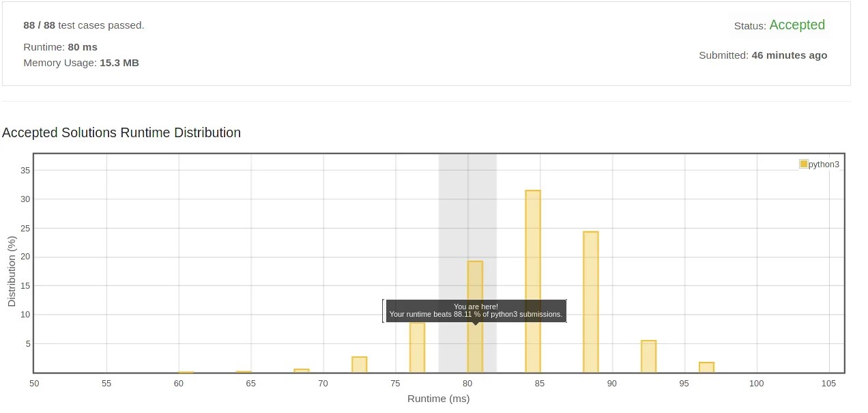Viewport: 868px width, 413px height.
Task: Open the Accepted status link
Action: tap(797, 25)
